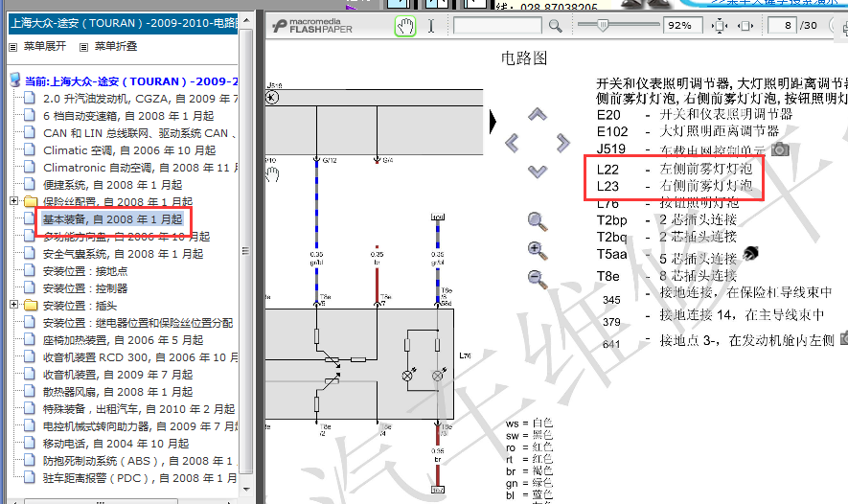Click the tree panel scroll-down arrow
Viewport: 848px width, 504px height.
pos(246,489)
